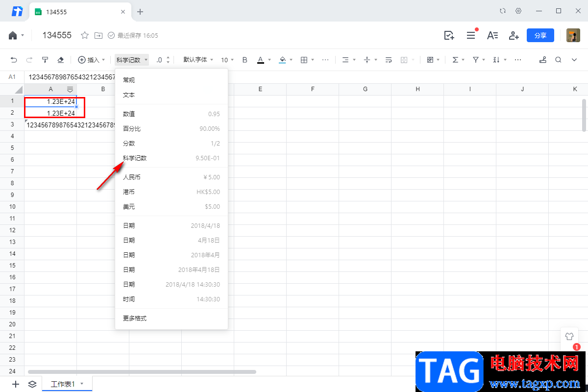Click the sum formula sigma icon

pos(455,60)
